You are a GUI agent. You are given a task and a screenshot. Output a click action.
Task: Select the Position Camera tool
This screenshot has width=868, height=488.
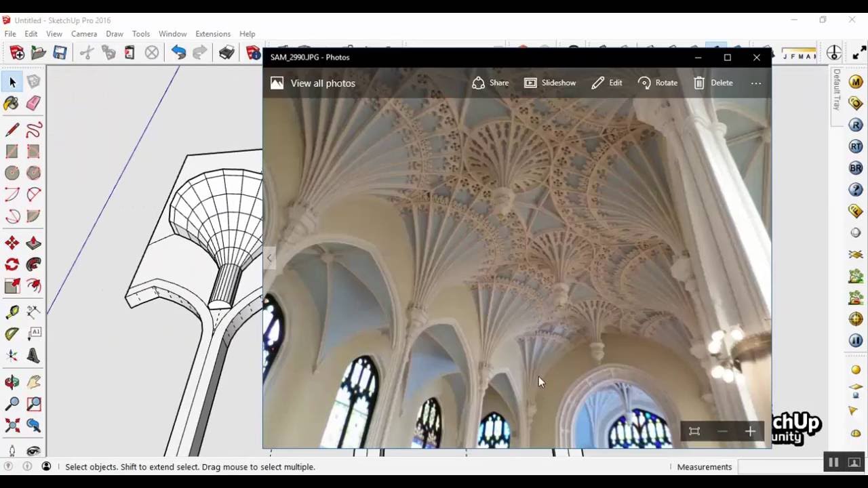12,451
